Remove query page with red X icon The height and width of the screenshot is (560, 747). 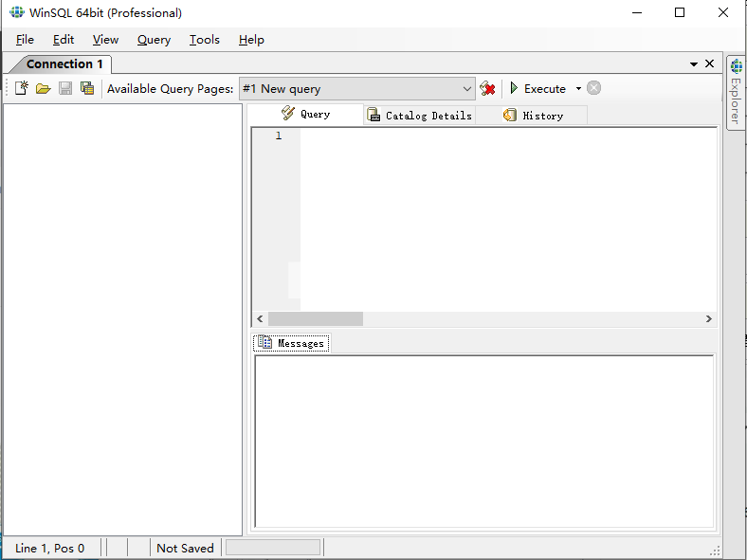(x=487, y=88)
